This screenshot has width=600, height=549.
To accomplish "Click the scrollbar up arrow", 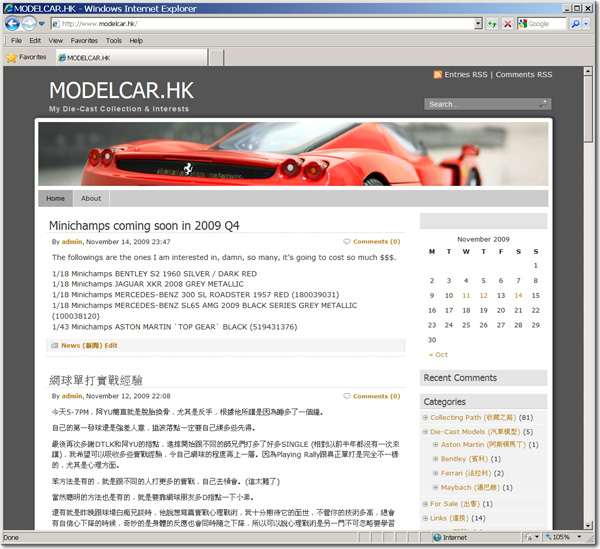I will point(588,71).
